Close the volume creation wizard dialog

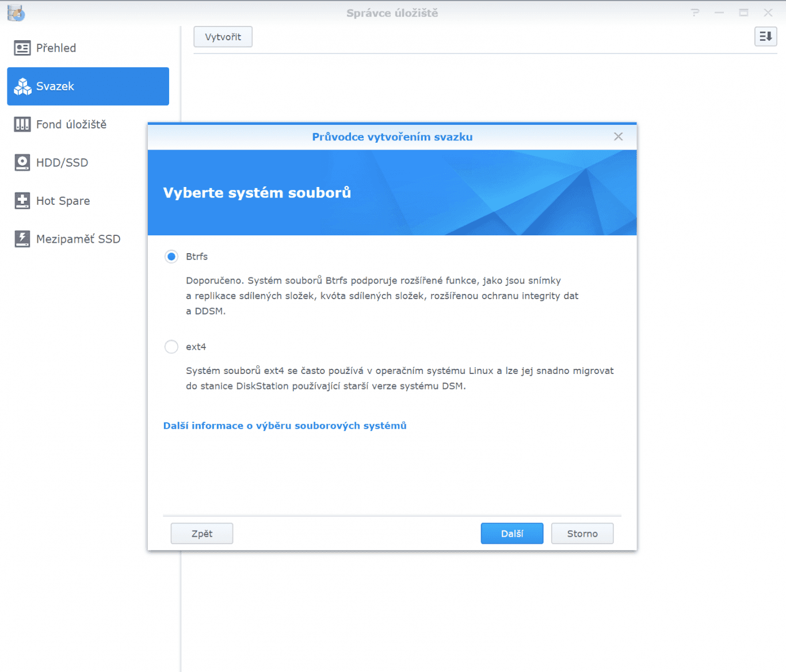click(619, 136)
